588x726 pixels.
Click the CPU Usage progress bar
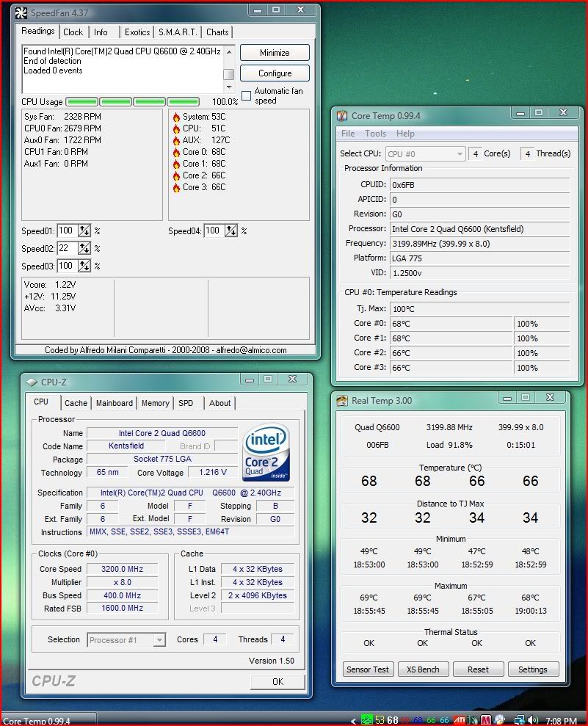pyautogui.click(x=132, y=101)
